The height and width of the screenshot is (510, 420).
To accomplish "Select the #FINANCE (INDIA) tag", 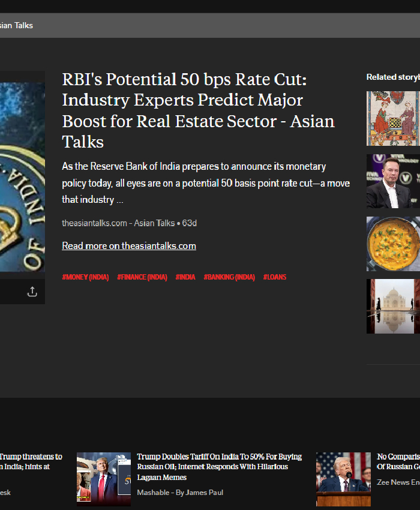I will tap(142, 277).
